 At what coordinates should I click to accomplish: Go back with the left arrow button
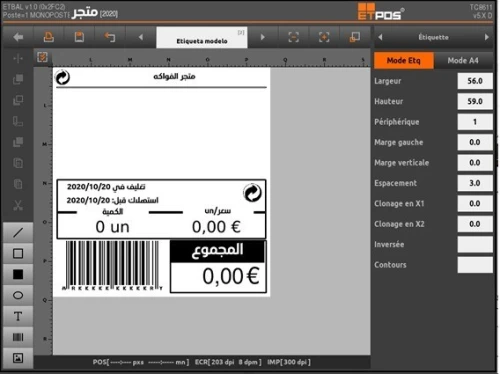point(18,37)
